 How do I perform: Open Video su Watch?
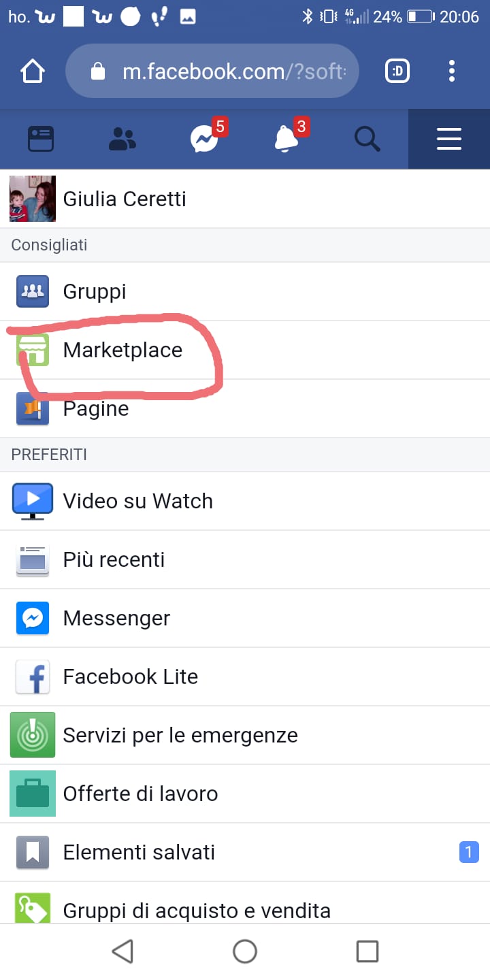(245, 501)
